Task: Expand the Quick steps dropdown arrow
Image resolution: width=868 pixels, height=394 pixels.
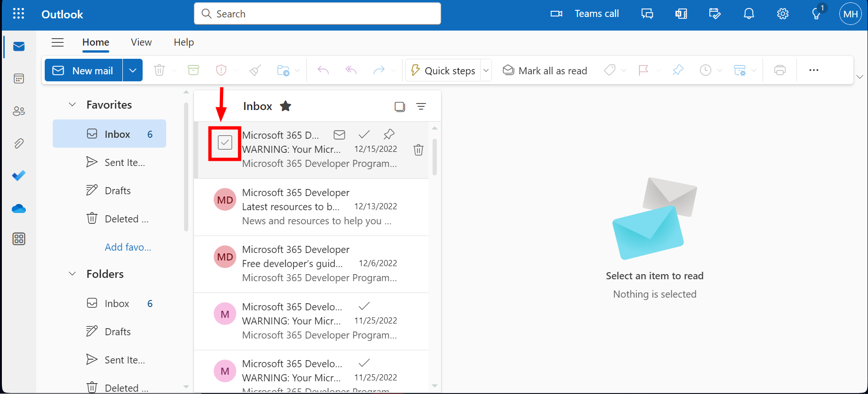Action: click(486, 71)
